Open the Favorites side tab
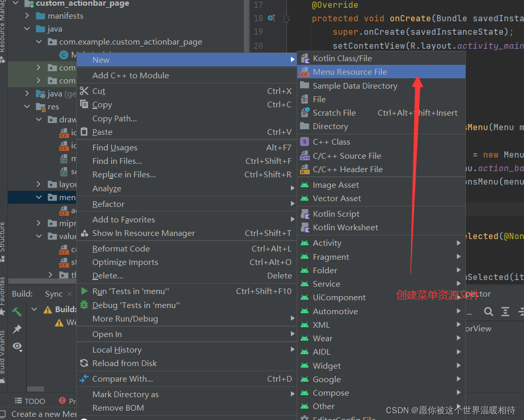 [3, 296]
